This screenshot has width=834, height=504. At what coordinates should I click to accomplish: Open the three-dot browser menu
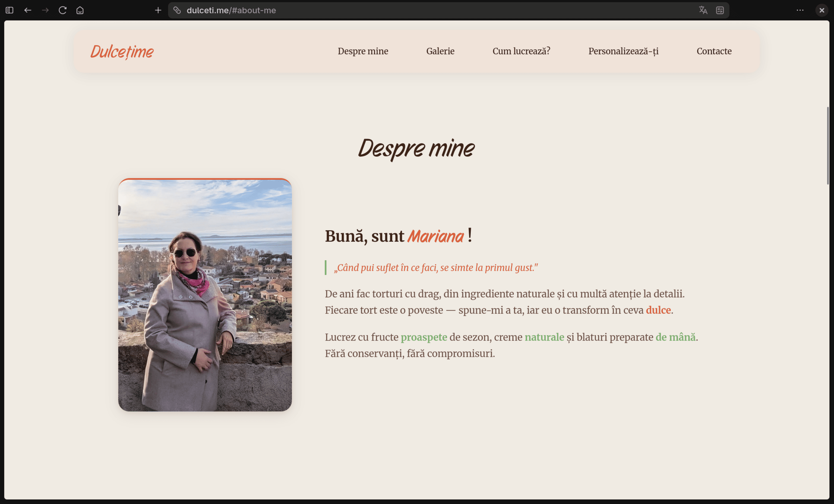point(800,10)
